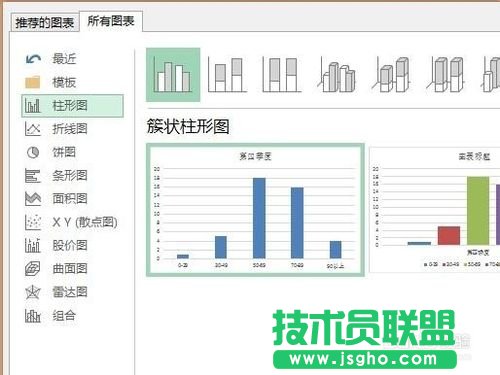Click the 组合 combo chart icon
The height and width of the screenshot is (375, 500).
[x=33, y=316]
